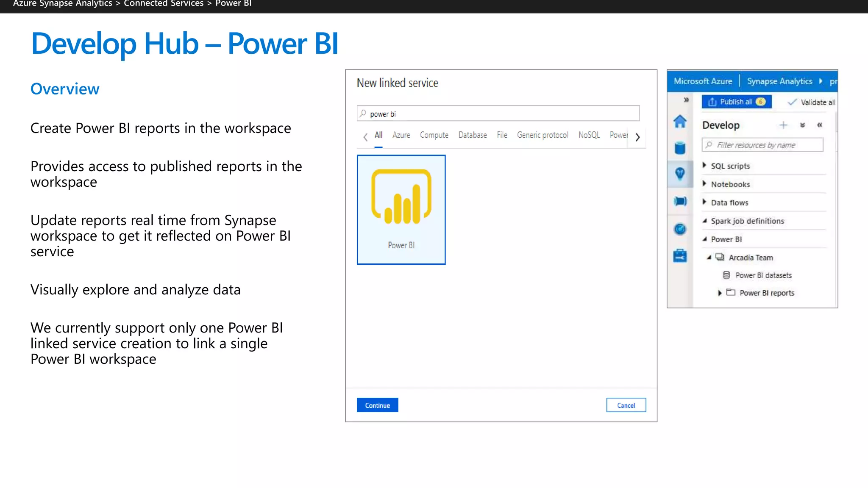
Task: Collapse Power BI tree node
Action: (704, 239)
